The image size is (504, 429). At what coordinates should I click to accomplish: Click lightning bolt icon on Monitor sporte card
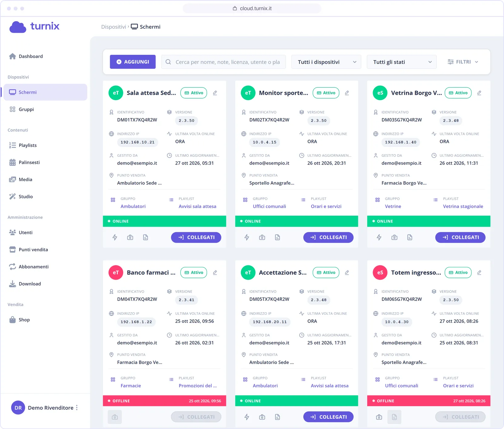247,237
